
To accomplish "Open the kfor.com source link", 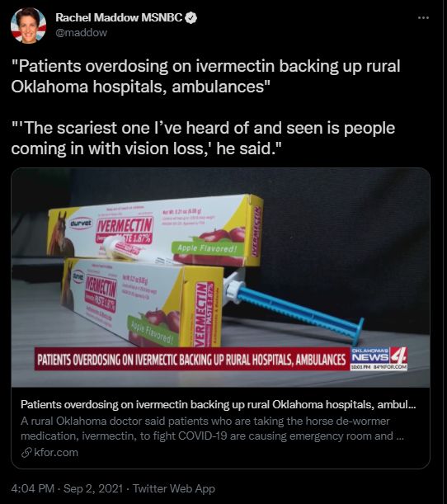I will point(56,453).
